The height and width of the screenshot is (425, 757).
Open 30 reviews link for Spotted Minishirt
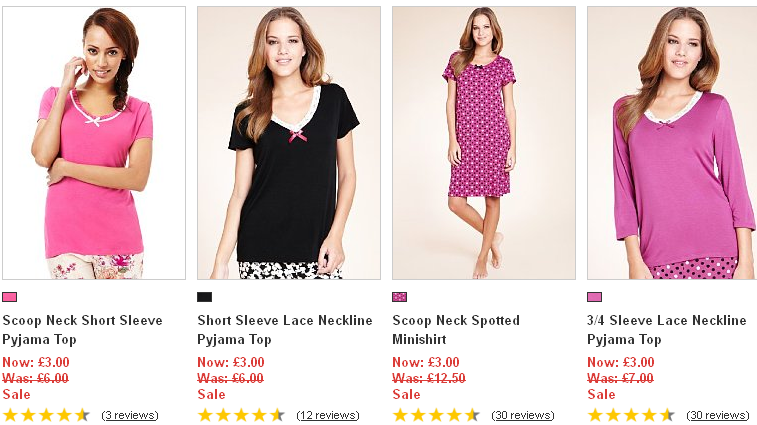click(x=523, y=415)
